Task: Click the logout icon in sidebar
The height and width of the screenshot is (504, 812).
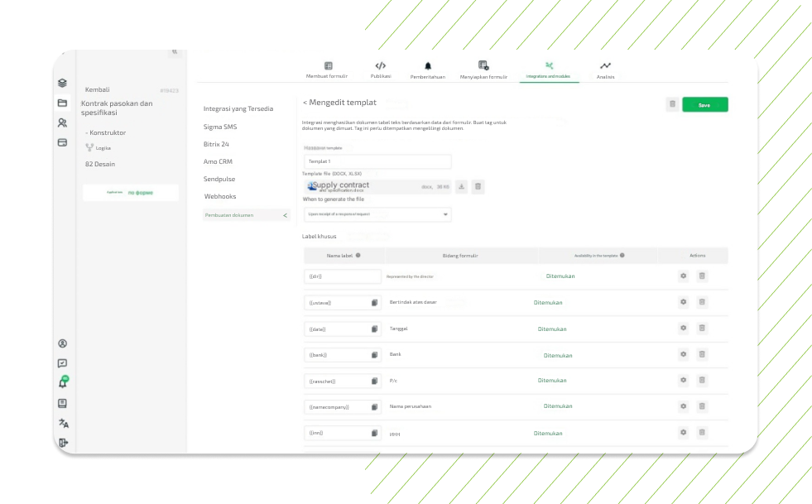Action: pyautogui.click(x=63, y=443)
